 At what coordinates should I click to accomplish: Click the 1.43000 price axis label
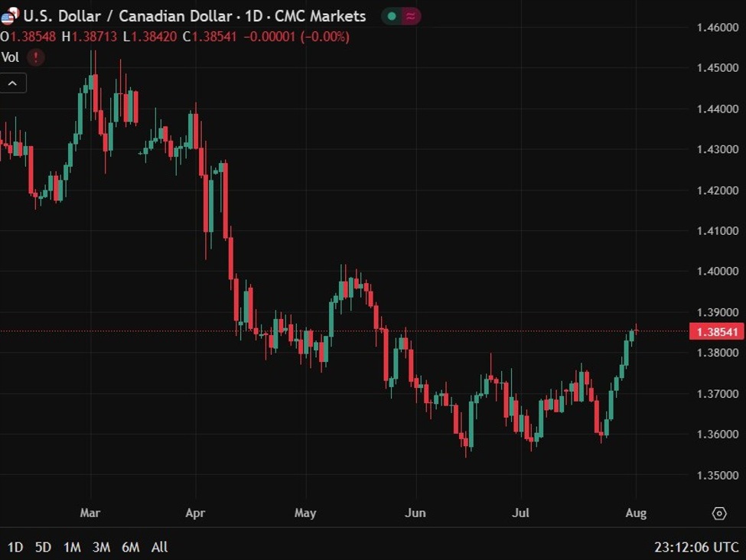tap(718, 149)
